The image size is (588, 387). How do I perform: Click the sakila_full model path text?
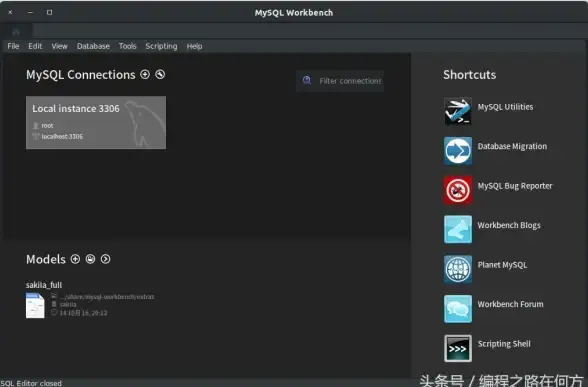tap(107, 297)
